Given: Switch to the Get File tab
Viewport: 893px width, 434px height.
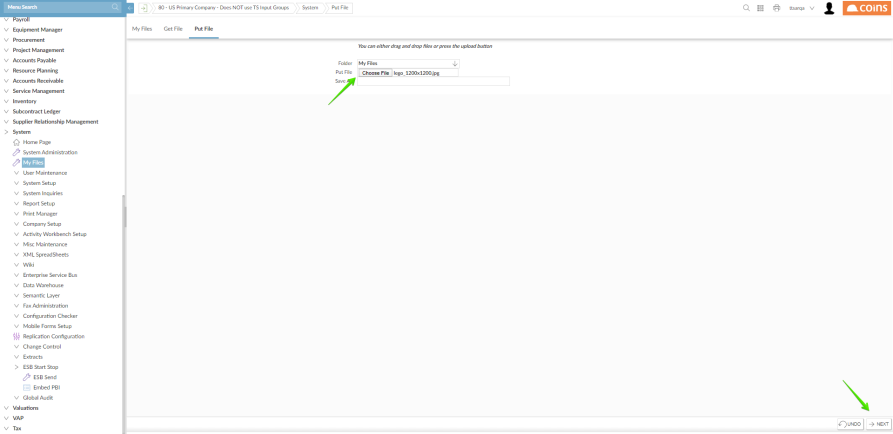Looking at the screenshot, I should (173, 28).
